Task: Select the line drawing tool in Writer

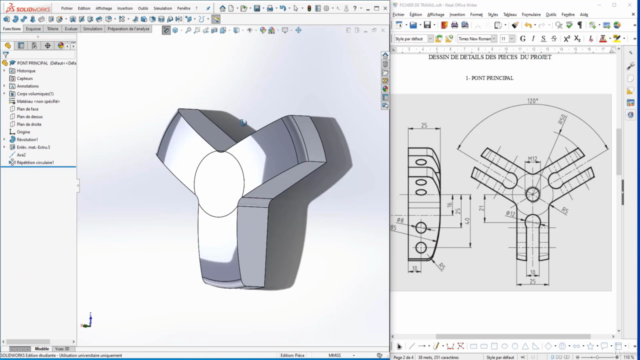Action: point(412,346)
